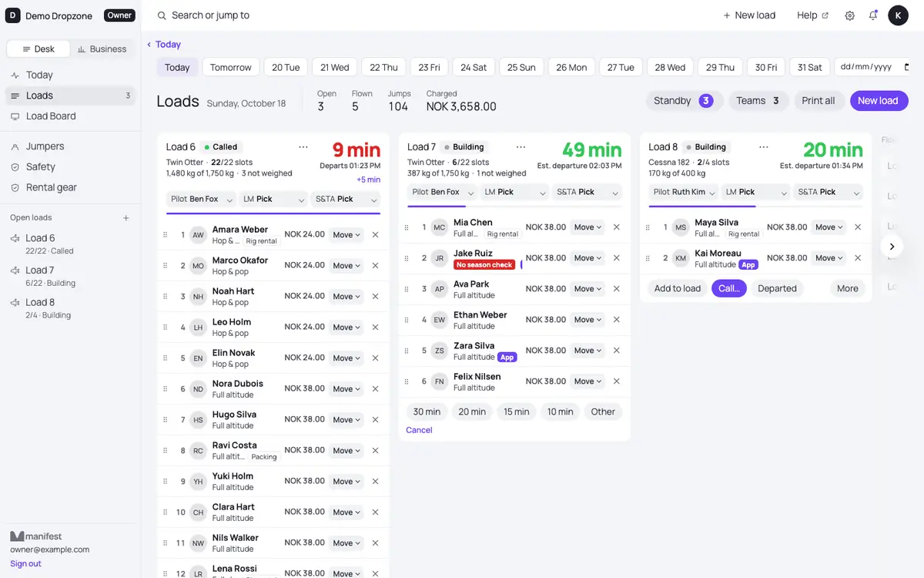Image resolution: width=924 pixels, height=578 pixels.
Task: Remove Kai Moreau from Load 8
Action: (x=858, y=258)
